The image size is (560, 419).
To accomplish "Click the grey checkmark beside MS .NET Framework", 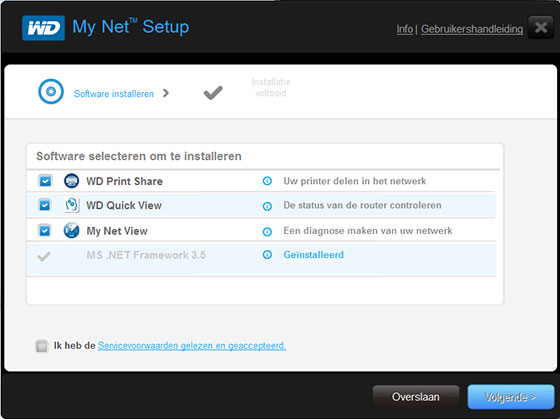I will (x=44, y=256).
